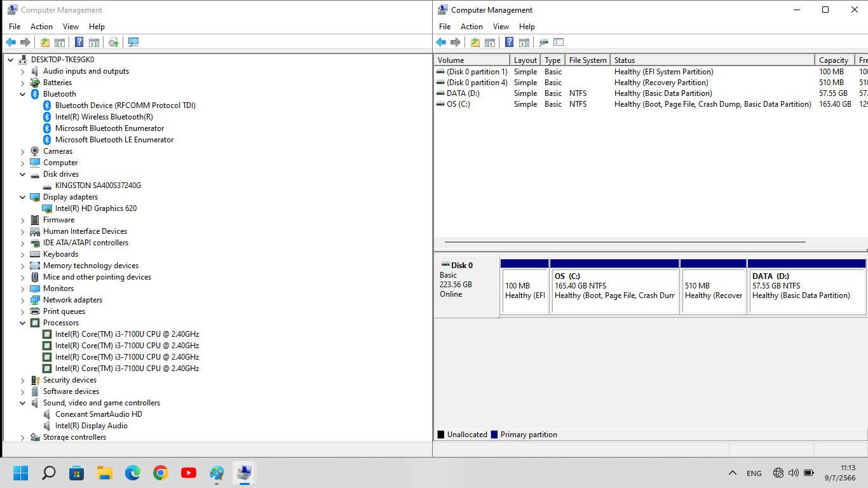The width and height of the screenshot is (868, 488).
Task: Click Monitors device icon
Action: click(x=35, y=288)
